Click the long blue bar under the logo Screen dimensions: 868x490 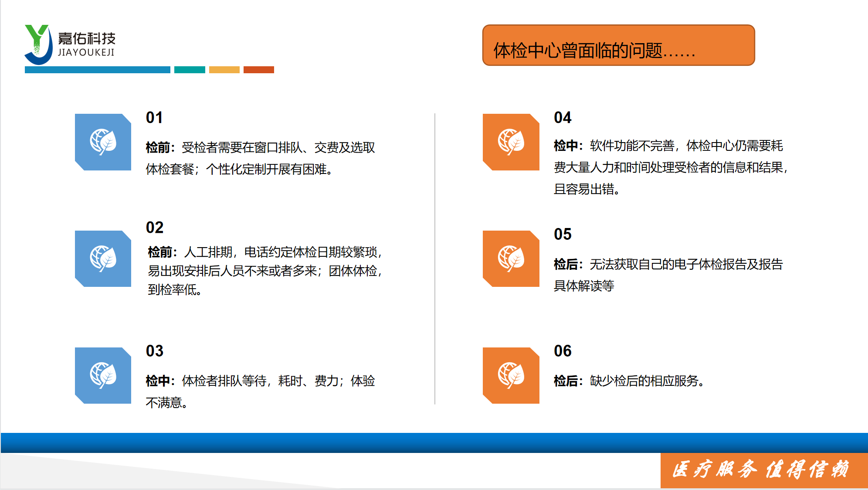click(x=97, y=70)
